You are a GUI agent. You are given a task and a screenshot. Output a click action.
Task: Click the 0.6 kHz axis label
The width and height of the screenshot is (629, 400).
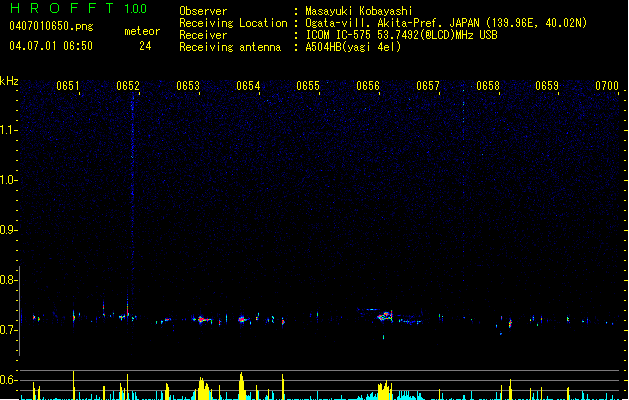[9, 380]
